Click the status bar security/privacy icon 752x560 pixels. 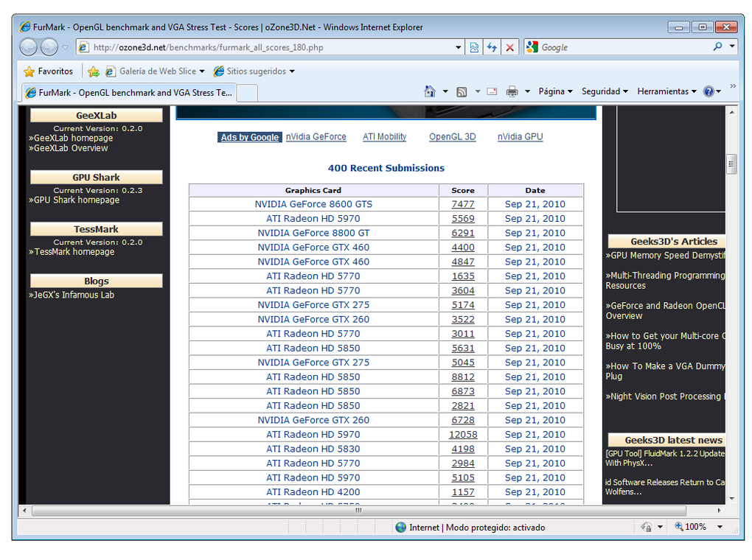(646, 527)
